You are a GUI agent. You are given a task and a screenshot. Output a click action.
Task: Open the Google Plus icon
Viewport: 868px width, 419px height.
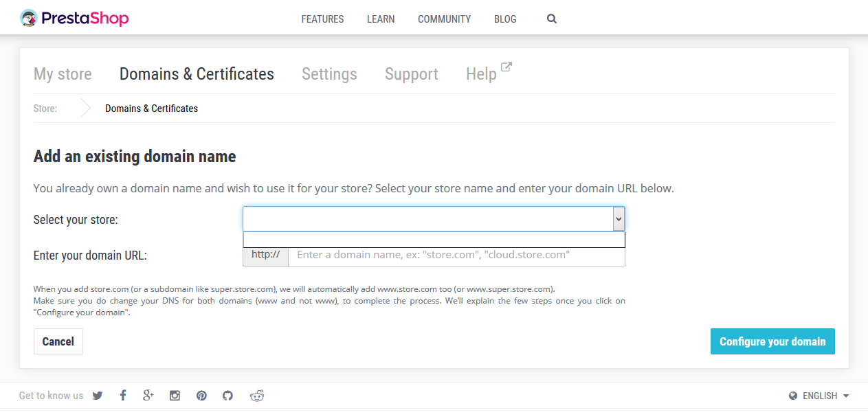tap(148, 396)
